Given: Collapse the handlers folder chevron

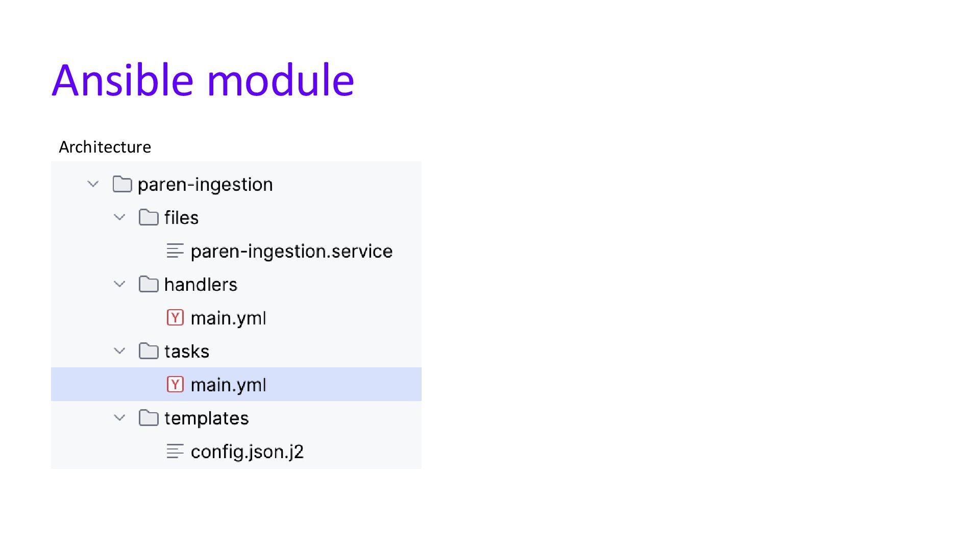Looking at the screenshot, I should click(x=119, y=284).
